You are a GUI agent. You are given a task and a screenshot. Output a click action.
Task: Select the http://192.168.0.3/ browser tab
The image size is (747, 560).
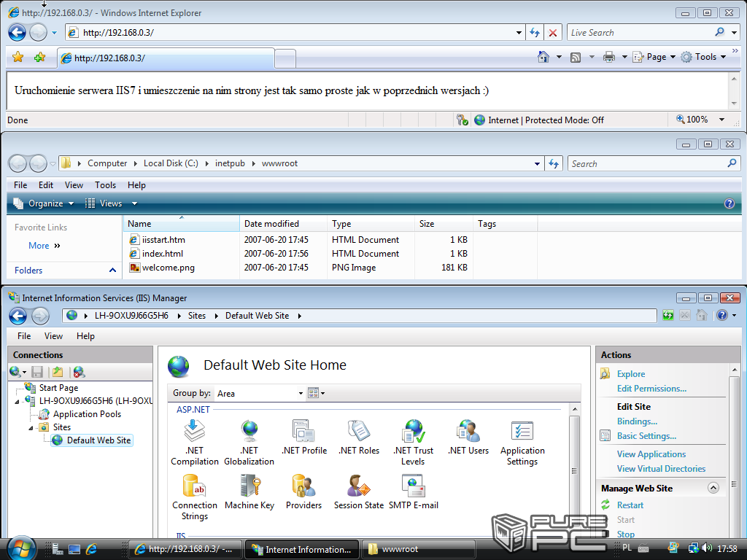(x=166, y=58)
